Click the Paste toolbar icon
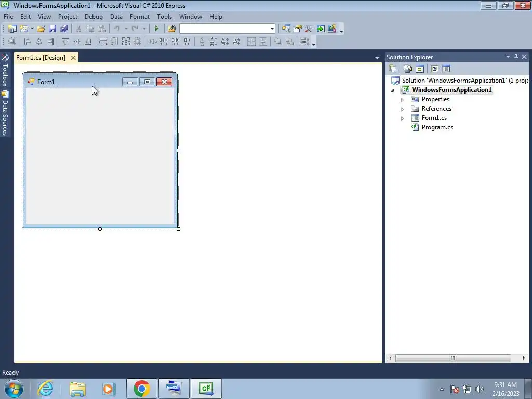 click(x=101, y=29)
